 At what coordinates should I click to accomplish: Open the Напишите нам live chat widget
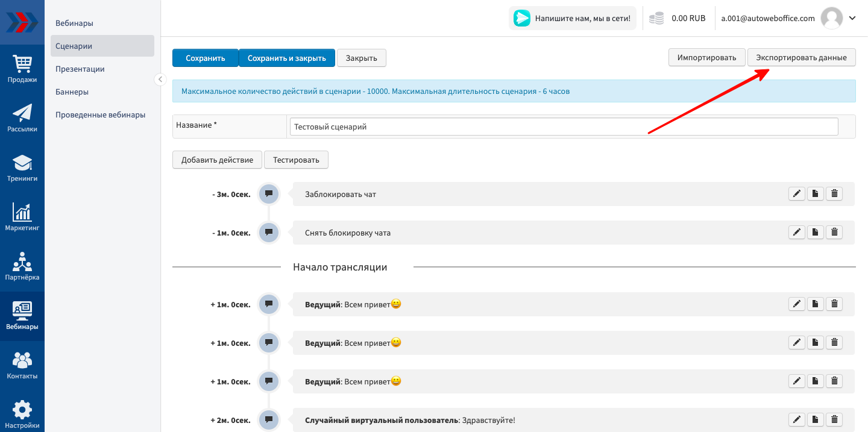pyautogui.click(x=572, y=18)
